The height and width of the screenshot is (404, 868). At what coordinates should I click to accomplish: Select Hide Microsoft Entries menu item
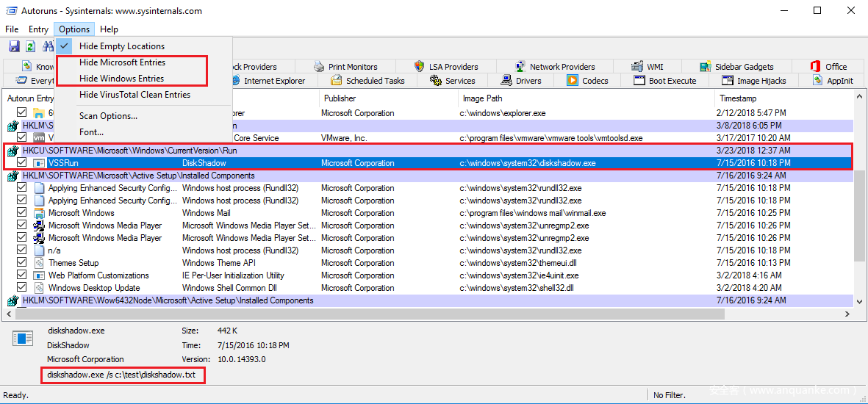122,62
